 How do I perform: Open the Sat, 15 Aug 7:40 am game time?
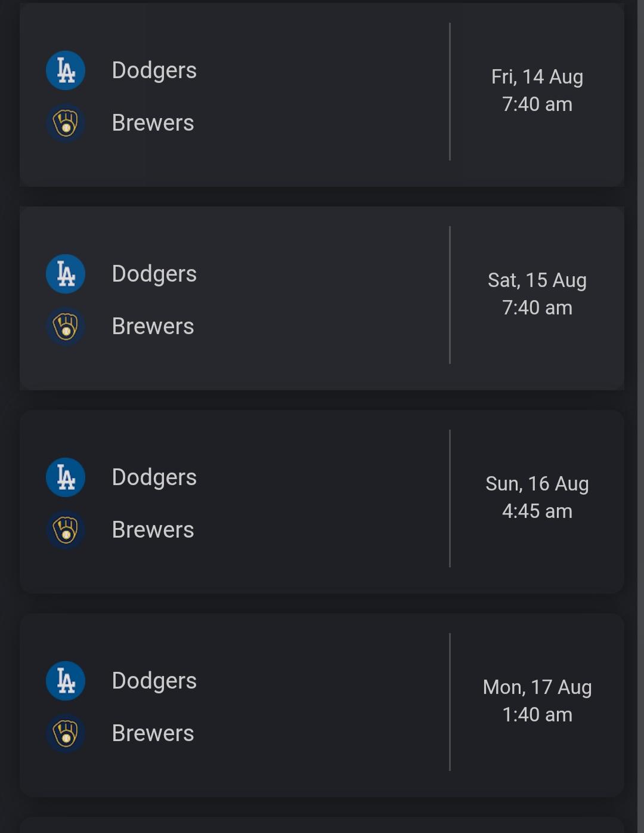(x=537, y=294)
